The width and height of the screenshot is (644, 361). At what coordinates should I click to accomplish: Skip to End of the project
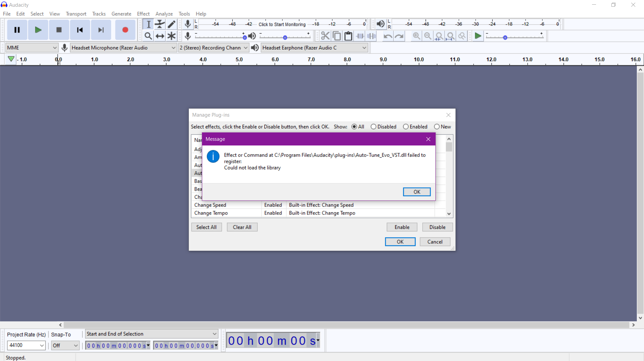click(x=101, y=30)
